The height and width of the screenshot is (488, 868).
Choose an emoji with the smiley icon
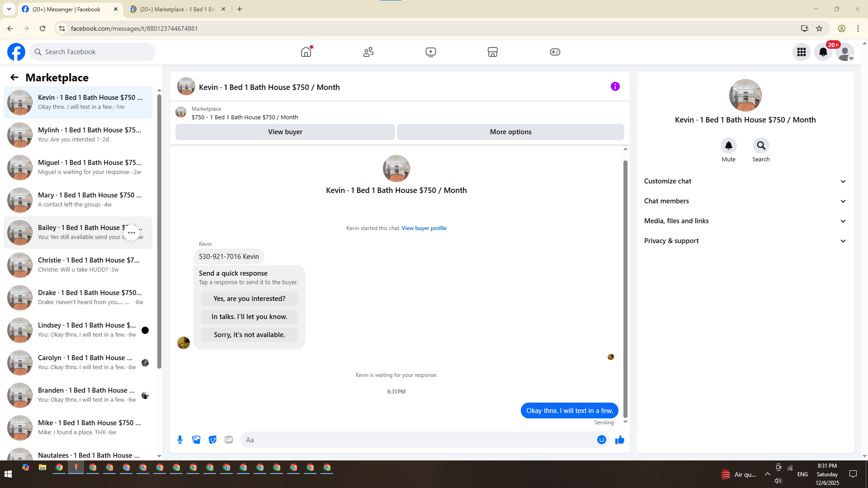pyautogui.click(x=601, y=440)
